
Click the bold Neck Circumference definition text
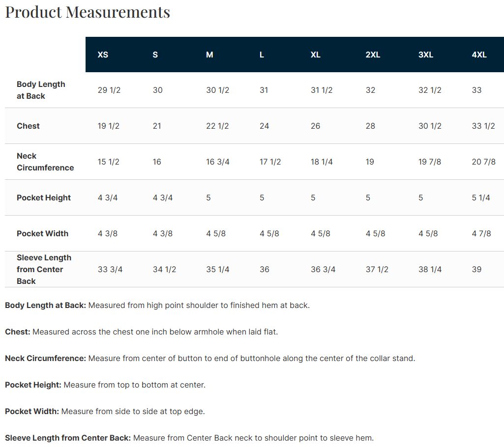click(45, 359)
